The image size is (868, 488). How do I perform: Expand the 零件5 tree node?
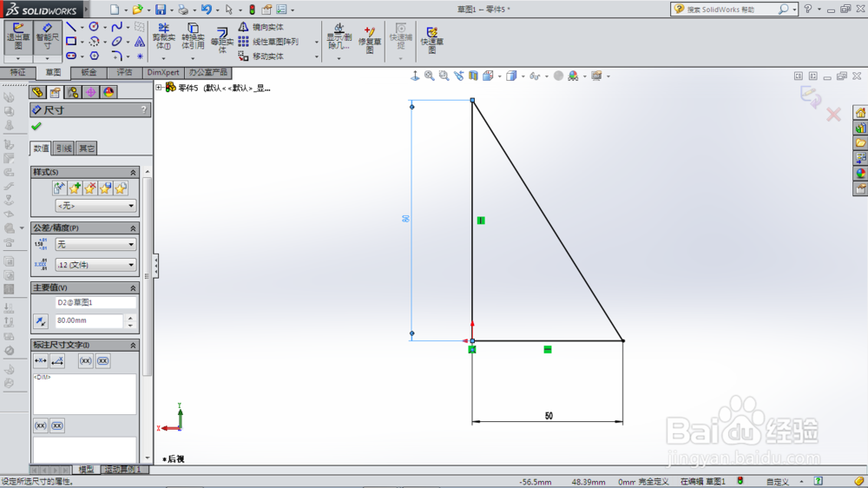[x=159, y=88]
